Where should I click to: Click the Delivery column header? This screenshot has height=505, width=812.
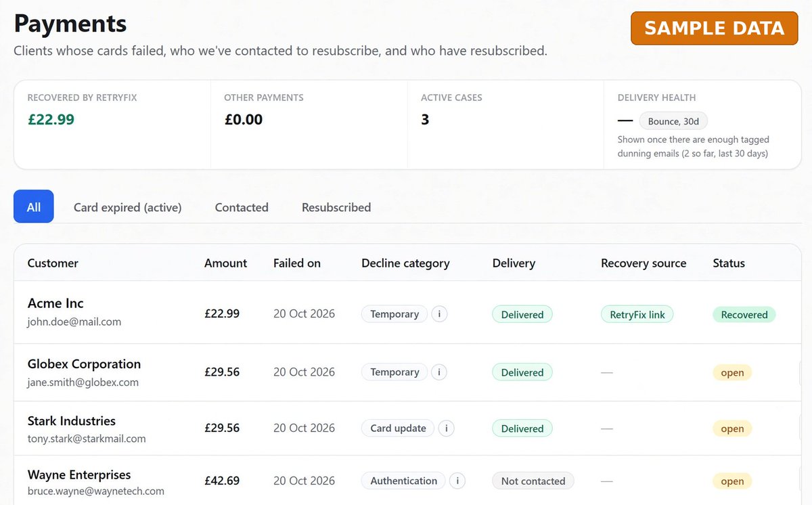514,263
